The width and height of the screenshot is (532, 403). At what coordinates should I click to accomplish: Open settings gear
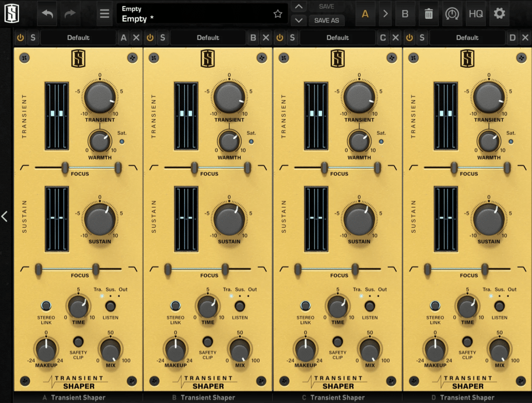coord(499,13)
